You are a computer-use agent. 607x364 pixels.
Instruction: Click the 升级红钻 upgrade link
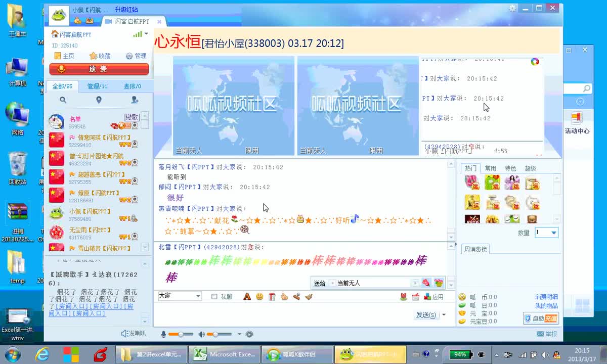point(126,10)
